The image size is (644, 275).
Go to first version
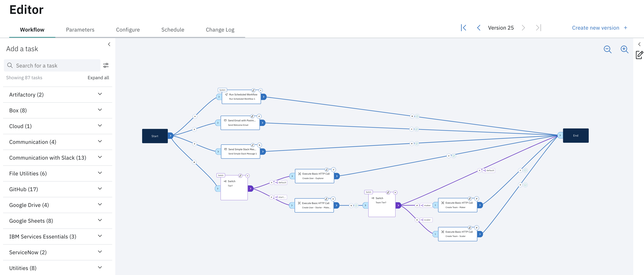(x=464, y=28)
